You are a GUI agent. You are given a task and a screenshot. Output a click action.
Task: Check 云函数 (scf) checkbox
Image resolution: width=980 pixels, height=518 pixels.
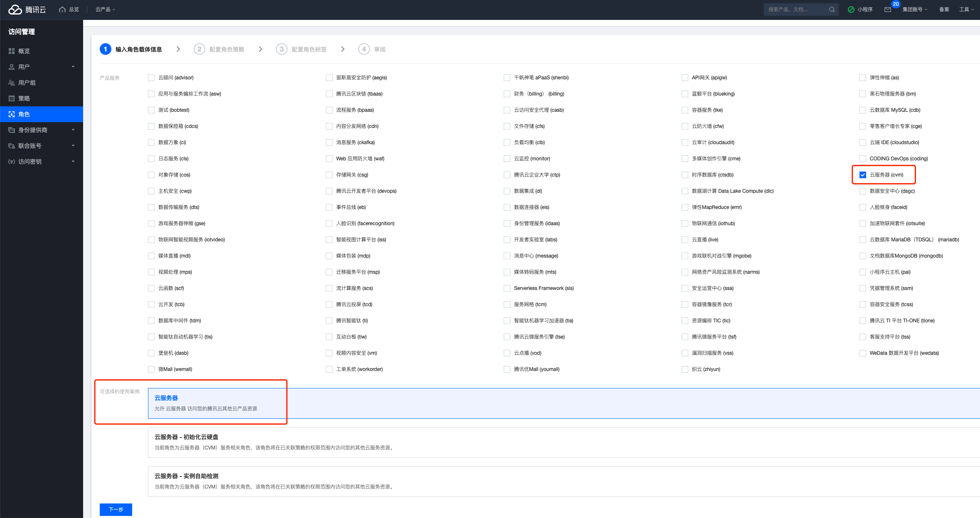[x=151, y=288]
